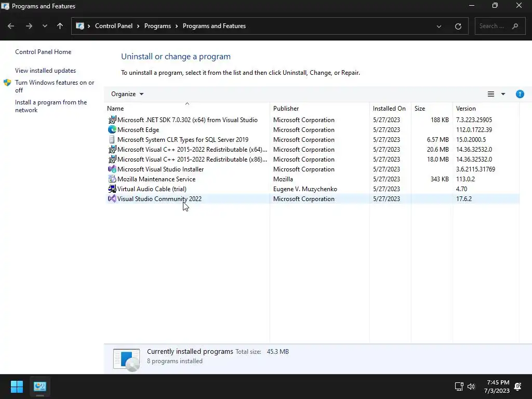Click the Back navigation arrow
The image size is (532, 399).
tap(11, 26)
